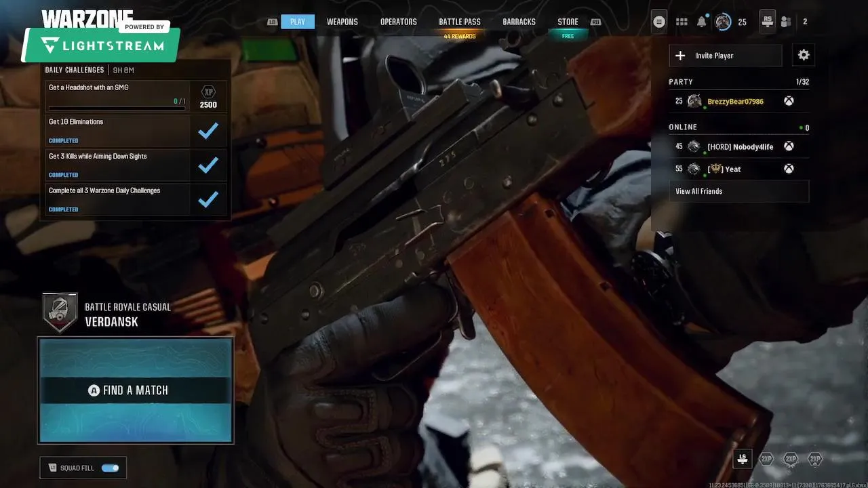Click Nobody4life's rank emblem
Viewport: 868px width, 488px height.
[694, 146]
